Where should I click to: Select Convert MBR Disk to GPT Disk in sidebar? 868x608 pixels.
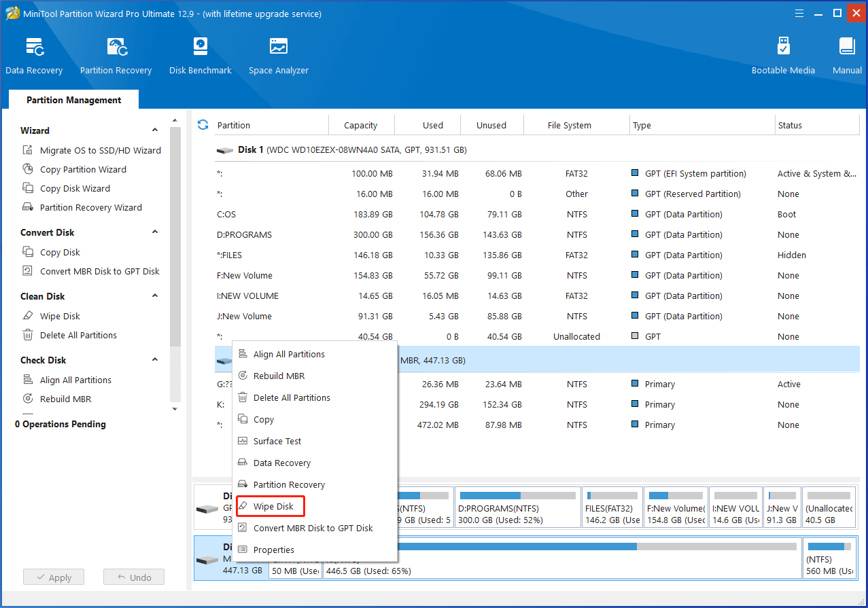coord(91,271)
